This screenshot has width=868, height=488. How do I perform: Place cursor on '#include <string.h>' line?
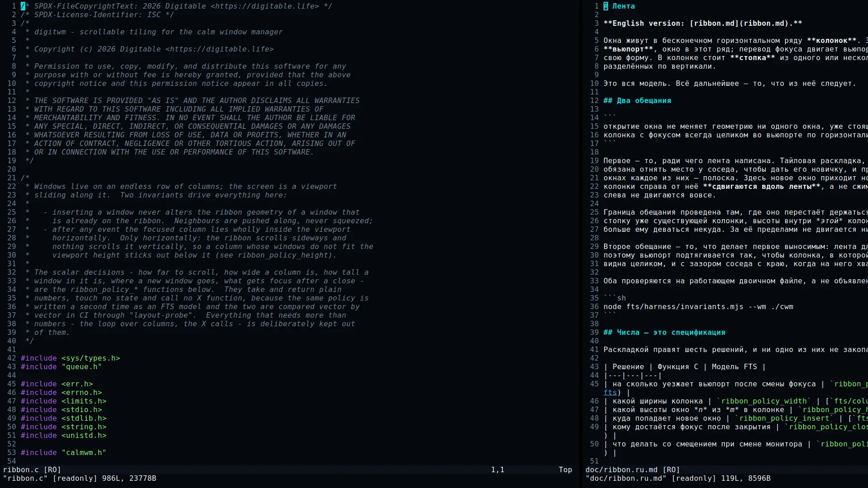click(63, 427)
